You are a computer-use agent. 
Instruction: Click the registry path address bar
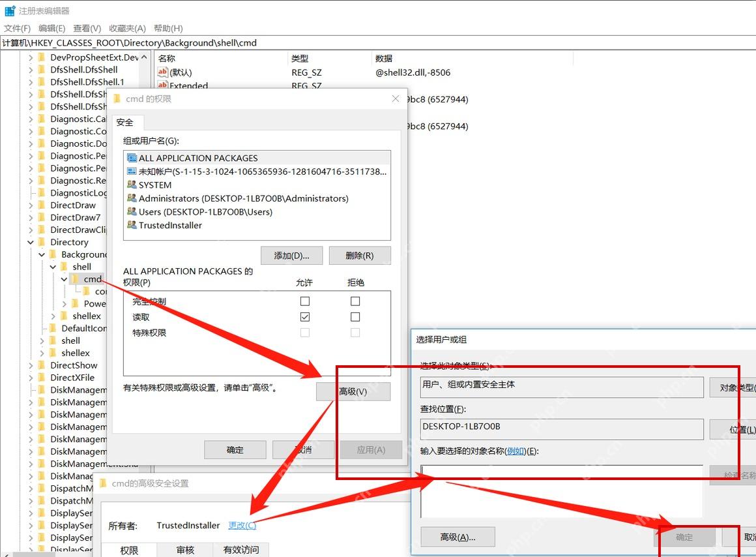pyautogui.click(x=378, y=42)
